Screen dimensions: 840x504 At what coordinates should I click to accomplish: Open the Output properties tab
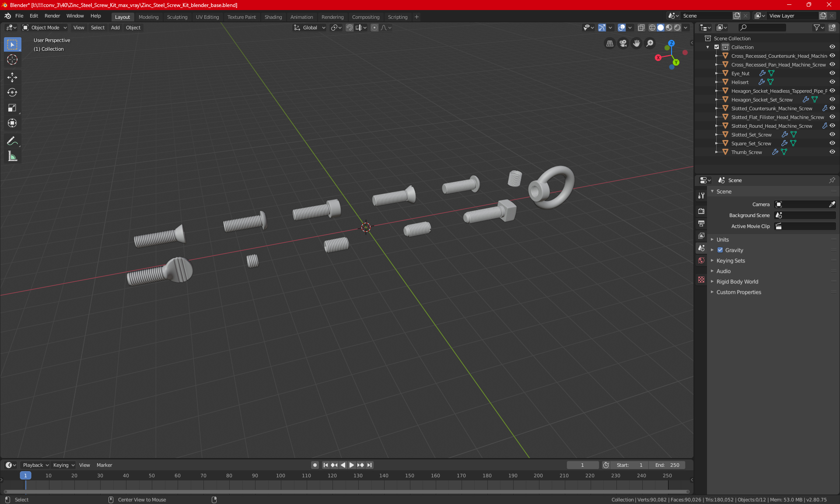point(701,223)
